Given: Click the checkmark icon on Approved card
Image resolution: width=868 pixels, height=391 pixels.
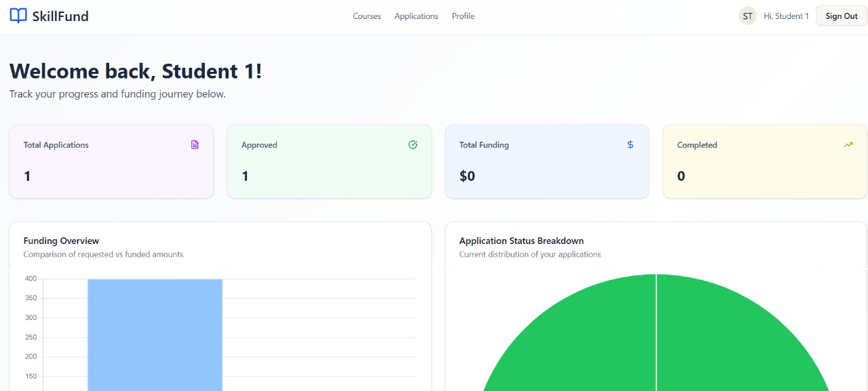Looking at the screenshot, I should (413, 144).
